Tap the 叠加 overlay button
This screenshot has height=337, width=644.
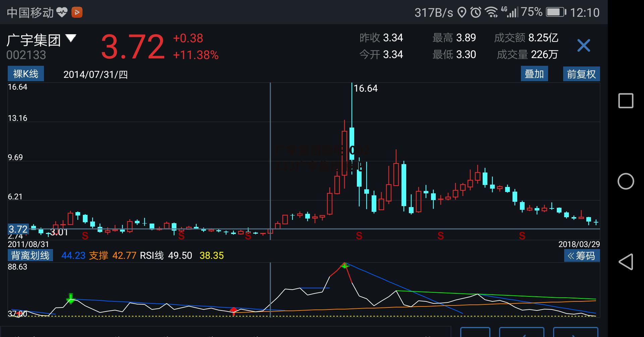click(x=534, y=74)
